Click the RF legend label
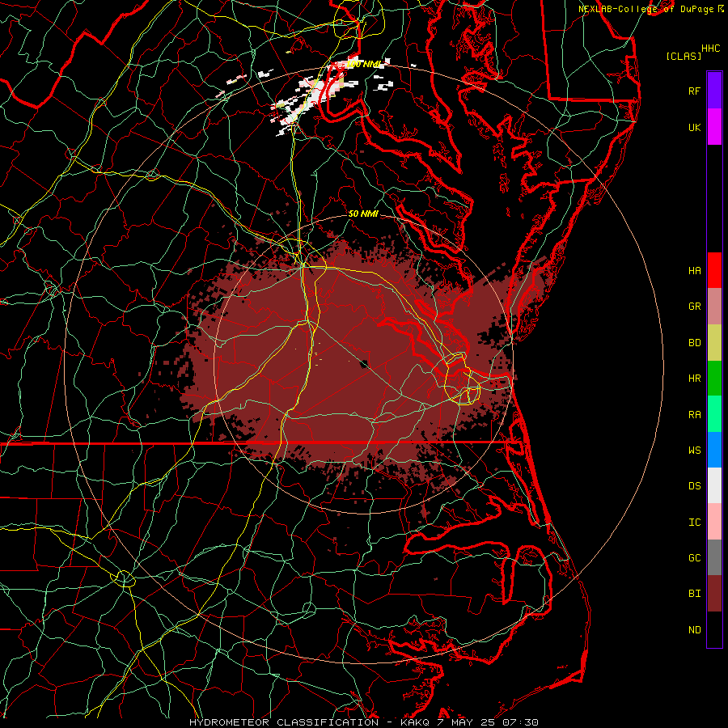The image size is (728, 728). (694, 91)
